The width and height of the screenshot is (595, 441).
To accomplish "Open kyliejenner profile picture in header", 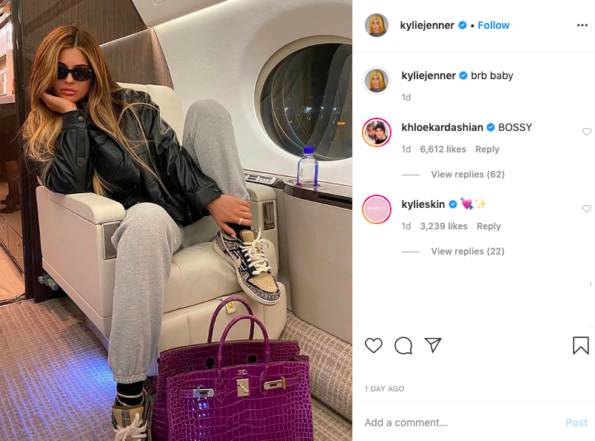I will (x=376, y=25).
